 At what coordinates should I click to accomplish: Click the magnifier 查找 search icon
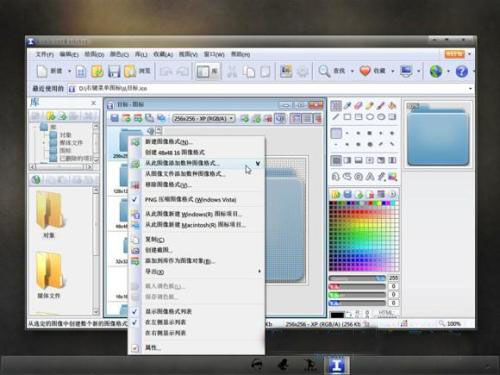[x=324, y=71]
